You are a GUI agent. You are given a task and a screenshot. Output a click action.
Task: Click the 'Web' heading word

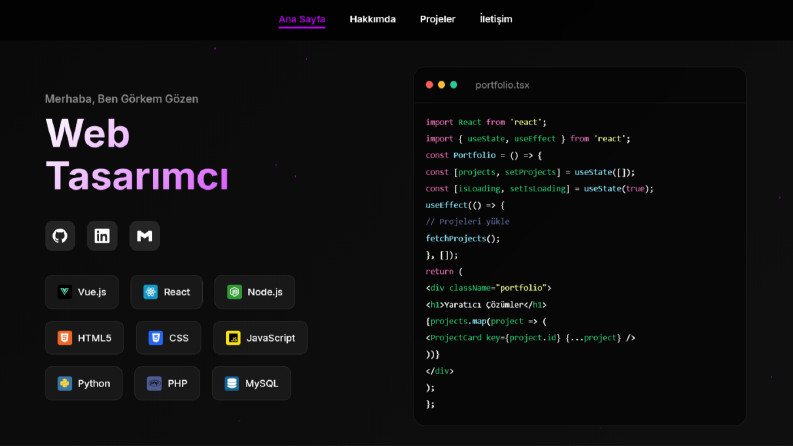tap(87, 133)
